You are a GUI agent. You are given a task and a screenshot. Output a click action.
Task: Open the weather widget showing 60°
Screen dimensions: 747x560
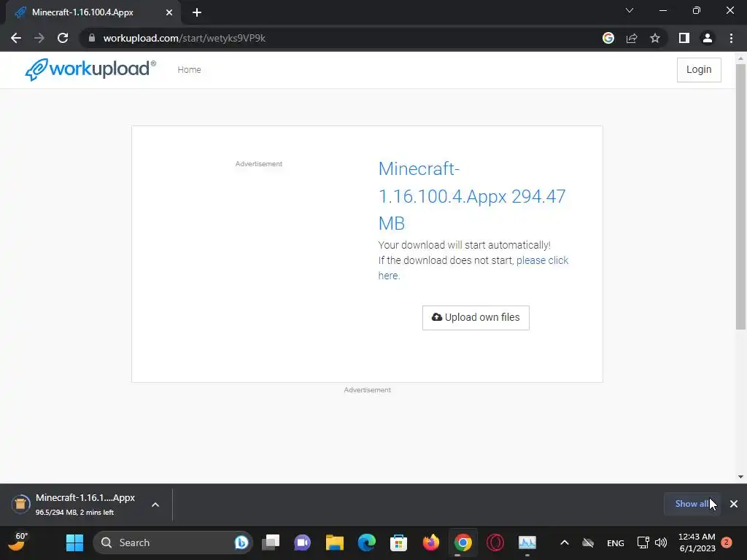click(x=19, y=542)
